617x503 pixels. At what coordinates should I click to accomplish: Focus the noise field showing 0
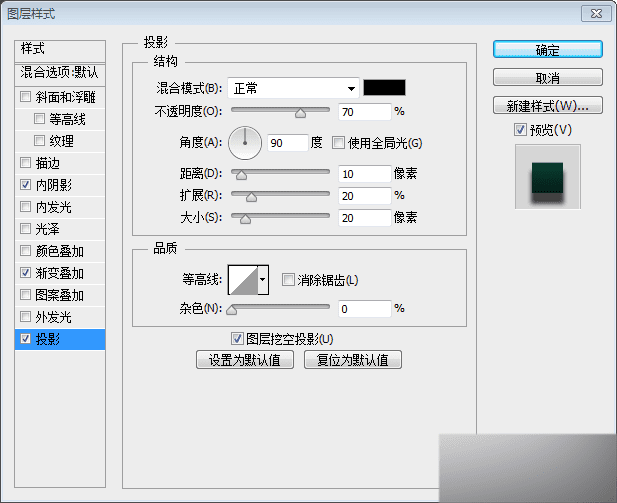click(365, 309)
